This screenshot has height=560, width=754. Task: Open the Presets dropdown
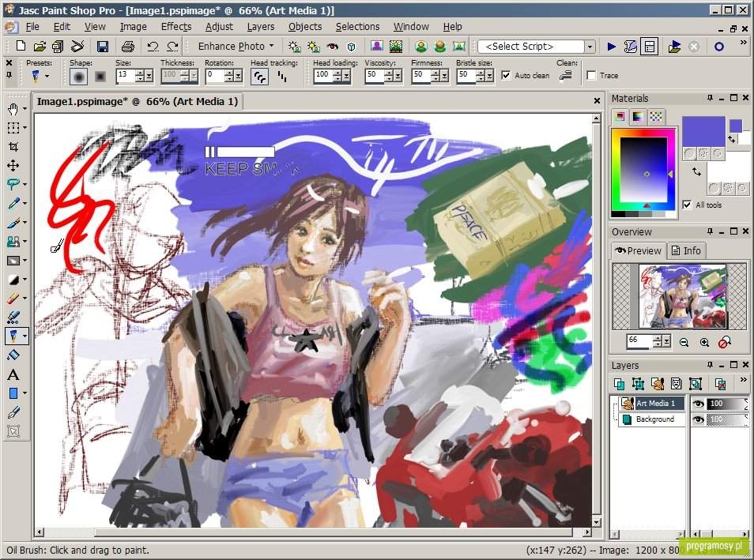pos(47,76)
